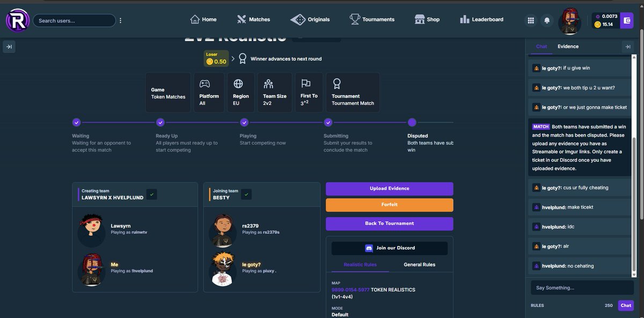Open the Me player avatar
Viewport: 644px width, 318px height.
pos(92,268)
